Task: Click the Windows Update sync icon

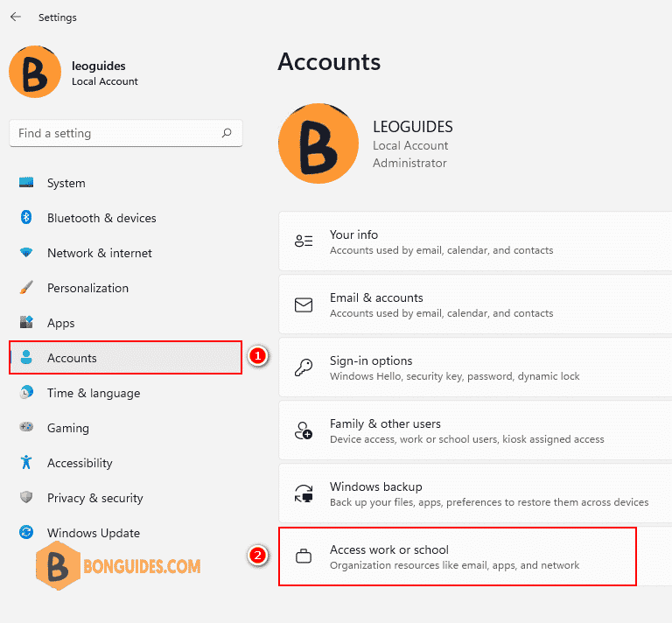Action: [26, 532]
